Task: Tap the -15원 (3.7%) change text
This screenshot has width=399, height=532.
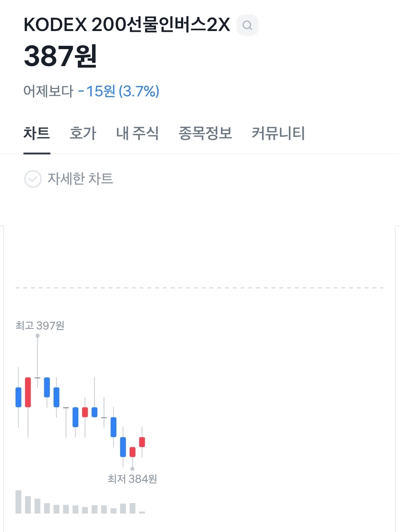Action: tap(119, 91)
